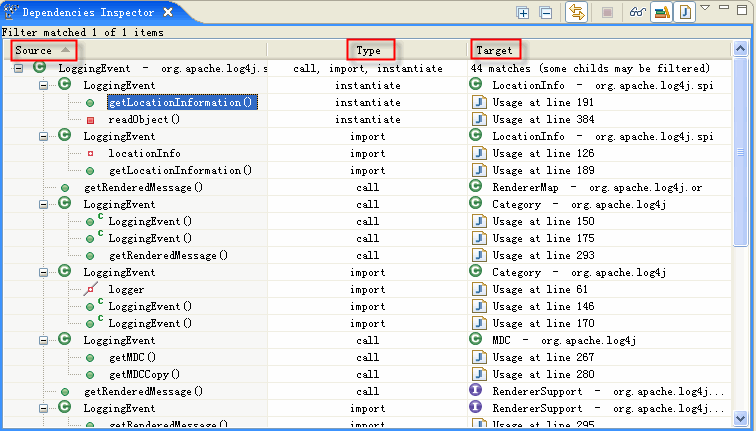Select getRenderedMessage() used at line 293
Viewport: 756px width, 431px height.
(168, 256)
